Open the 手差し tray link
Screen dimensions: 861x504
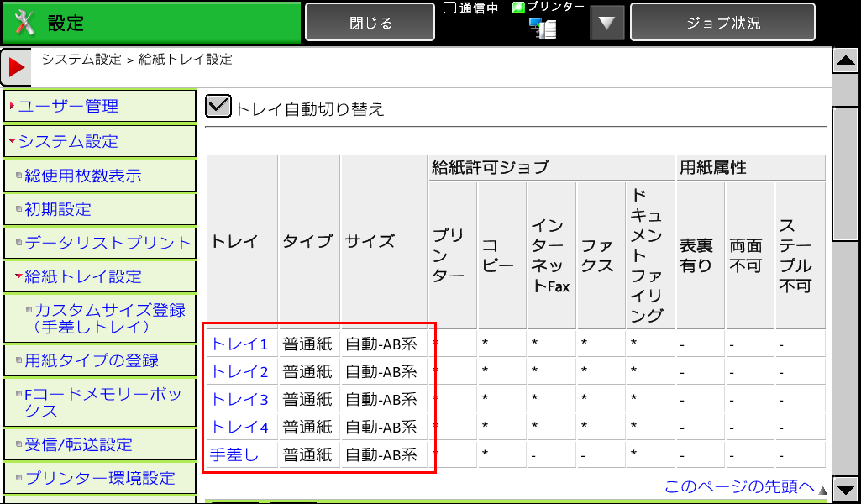(234, 454)
